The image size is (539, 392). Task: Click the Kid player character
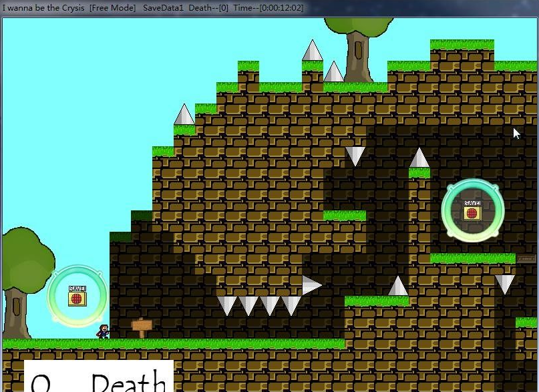[x=103, y=331]
